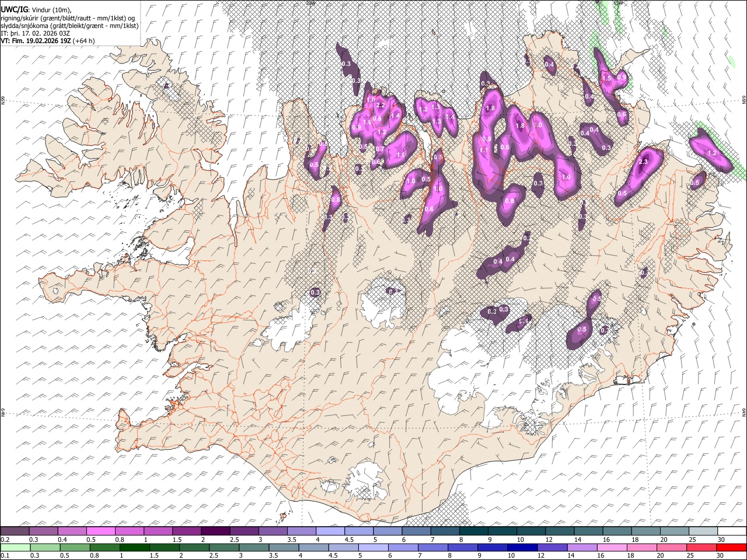Select the rain scale swatch starting at 12
Image resolution: width=747 pixels, height=560 pixels.
[x=551, y=547]
